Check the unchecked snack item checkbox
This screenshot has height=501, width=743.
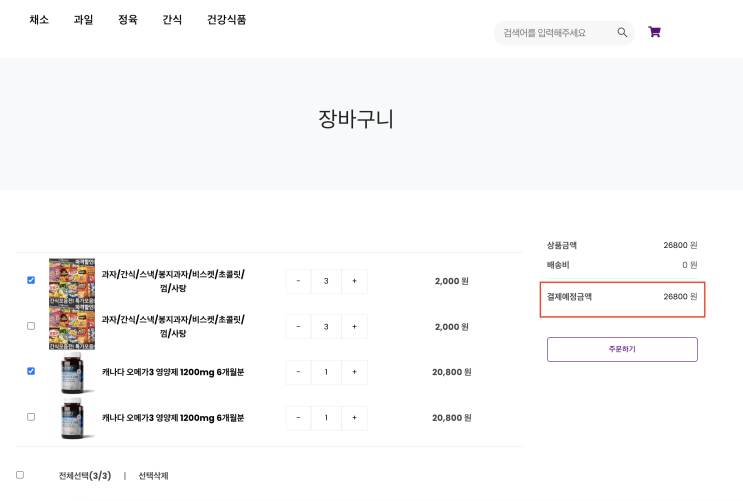31,326
